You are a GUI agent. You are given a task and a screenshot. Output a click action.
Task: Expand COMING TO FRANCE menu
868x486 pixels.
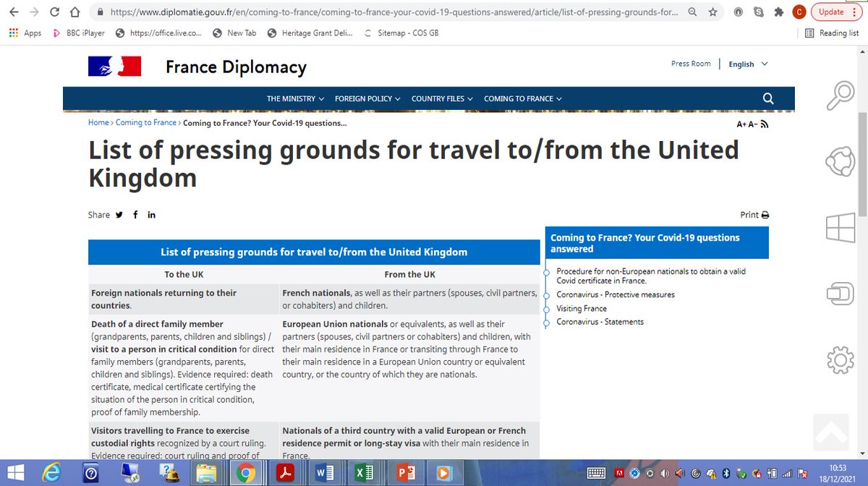click(x=522, y=98)
